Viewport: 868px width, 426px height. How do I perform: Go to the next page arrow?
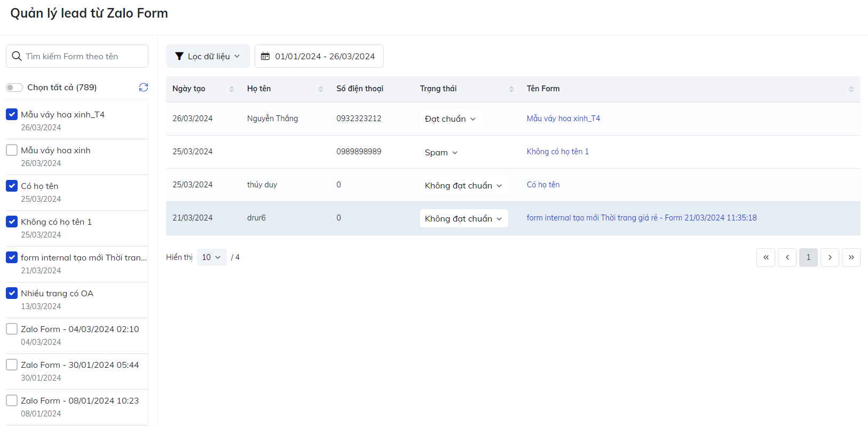830,257
